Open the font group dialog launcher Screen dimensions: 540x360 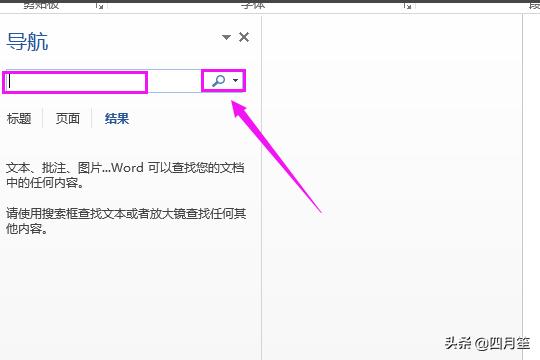pos(408,6)
